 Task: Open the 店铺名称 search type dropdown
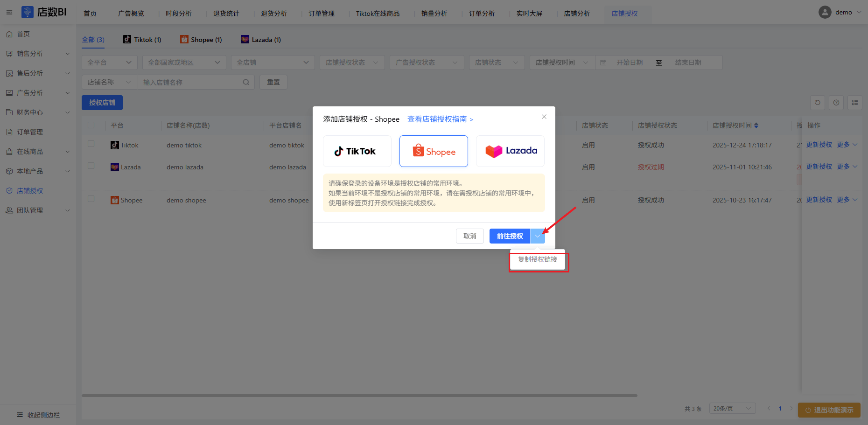coord(110,82)
